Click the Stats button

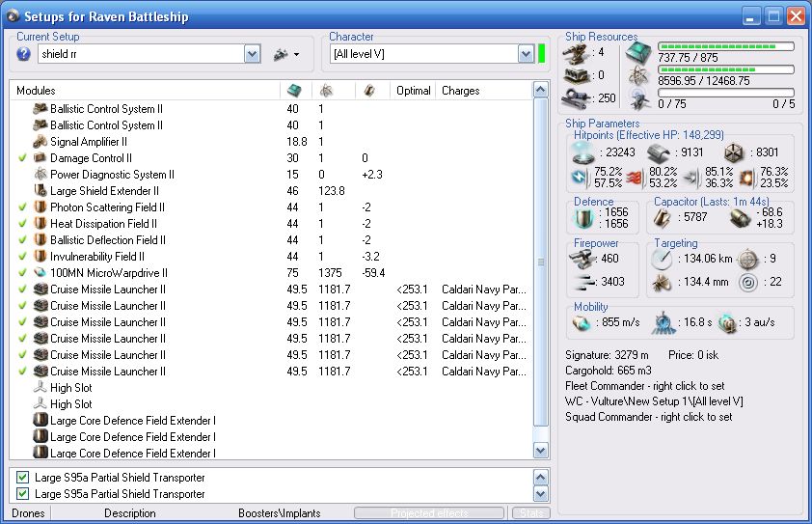point(530,513)
